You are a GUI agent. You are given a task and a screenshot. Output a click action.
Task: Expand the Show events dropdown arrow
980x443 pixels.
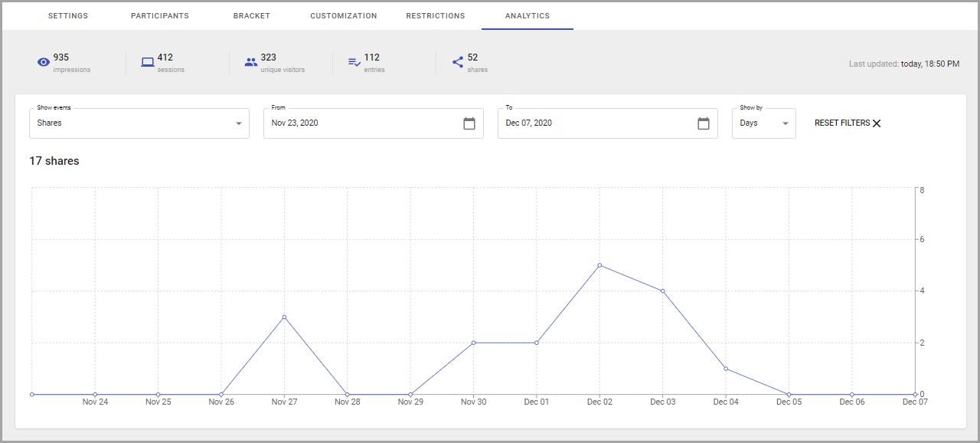pyautogui.click(x=239, y=123)
